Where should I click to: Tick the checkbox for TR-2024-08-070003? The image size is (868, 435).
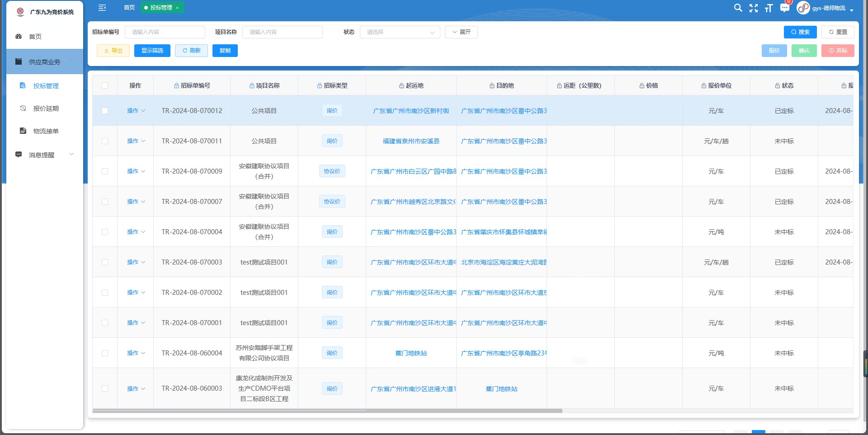(x=105, y=262)
